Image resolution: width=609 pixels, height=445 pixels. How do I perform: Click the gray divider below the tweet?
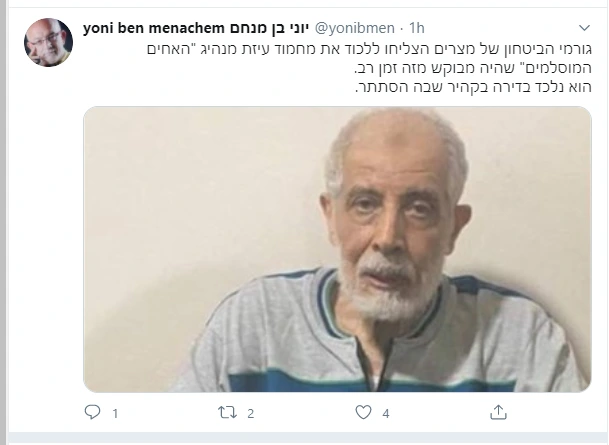point(309,438)
